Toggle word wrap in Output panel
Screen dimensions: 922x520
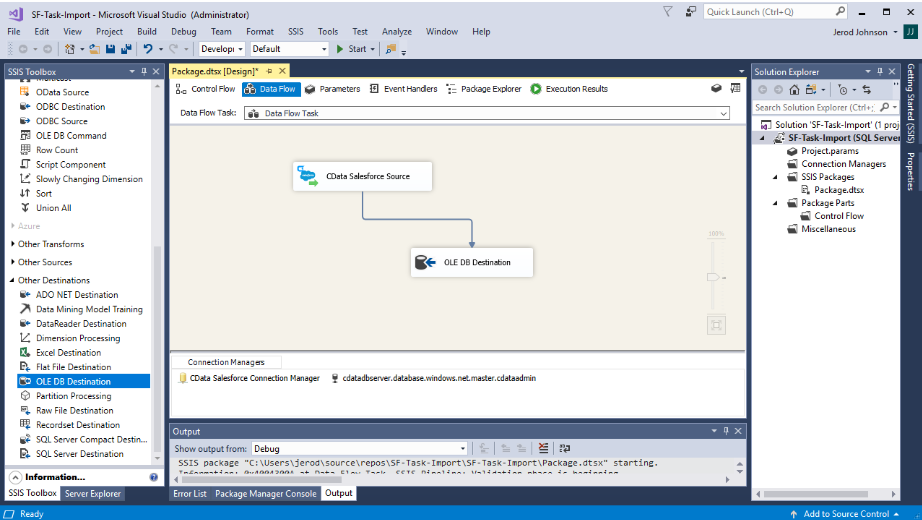(x=564, y=449)
